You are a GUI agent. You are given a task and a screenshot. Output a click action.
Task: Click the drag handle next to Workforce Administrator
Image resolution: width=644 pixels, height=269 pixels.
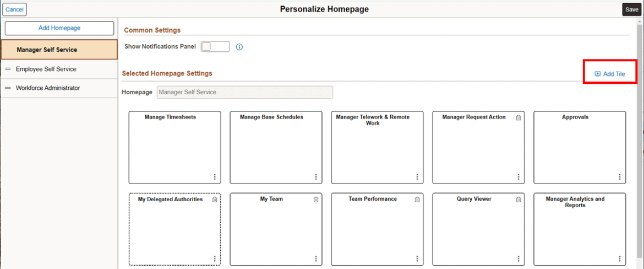(8, 88)
